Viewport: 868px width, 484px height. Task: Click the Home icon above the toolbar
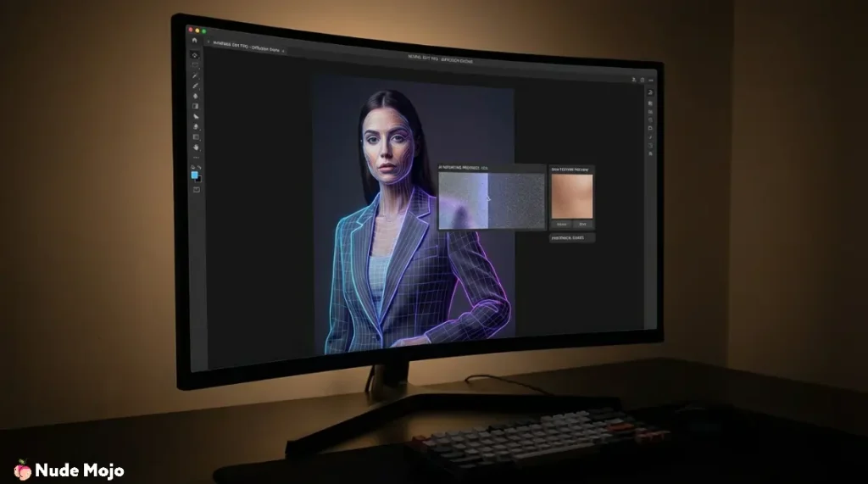pyautogui.click(x=194, y=41)
